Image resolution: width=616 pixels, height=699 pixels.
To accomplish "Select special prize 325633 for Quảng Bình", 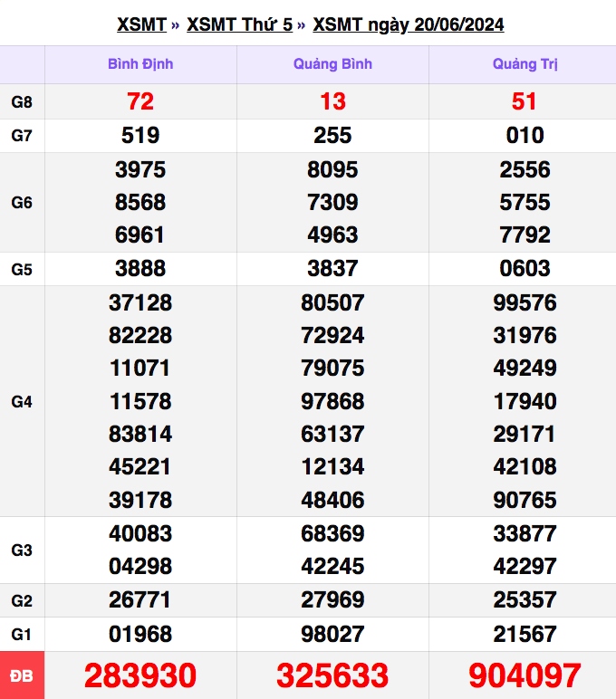I will [x=332, y=675].
